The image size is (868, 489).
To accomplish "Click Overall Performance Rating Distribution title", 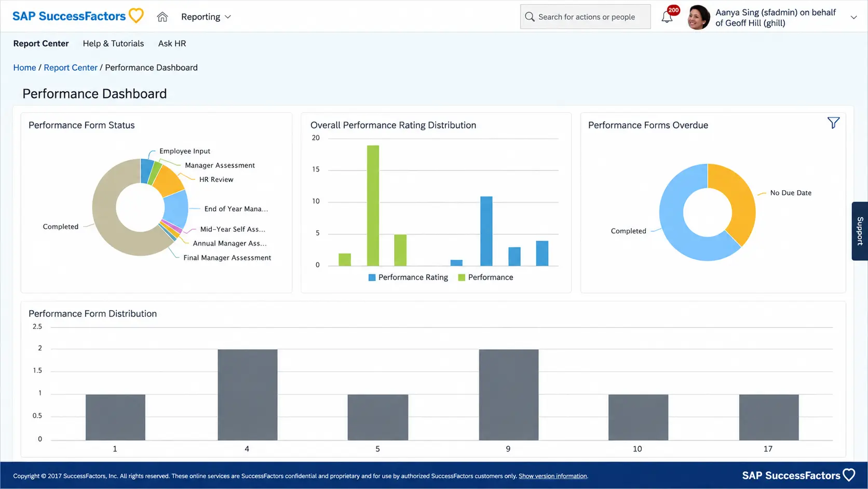I will pos(393,125).
